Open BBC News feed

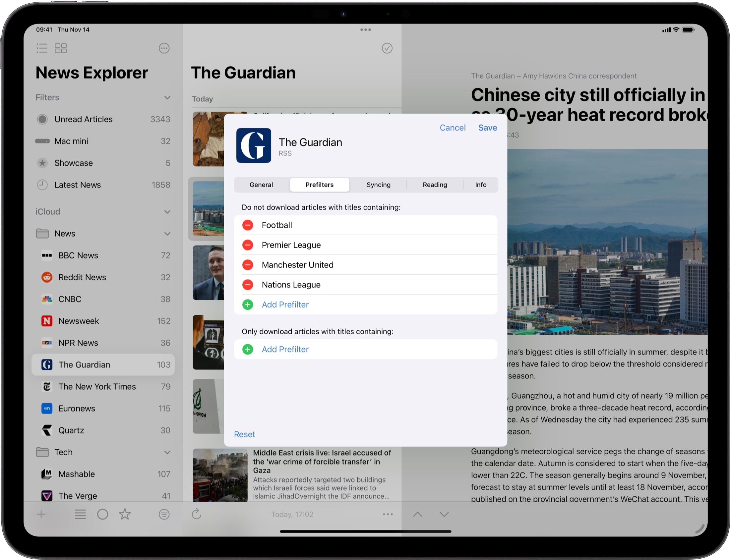pyautogui.click(x=103, y=255)
